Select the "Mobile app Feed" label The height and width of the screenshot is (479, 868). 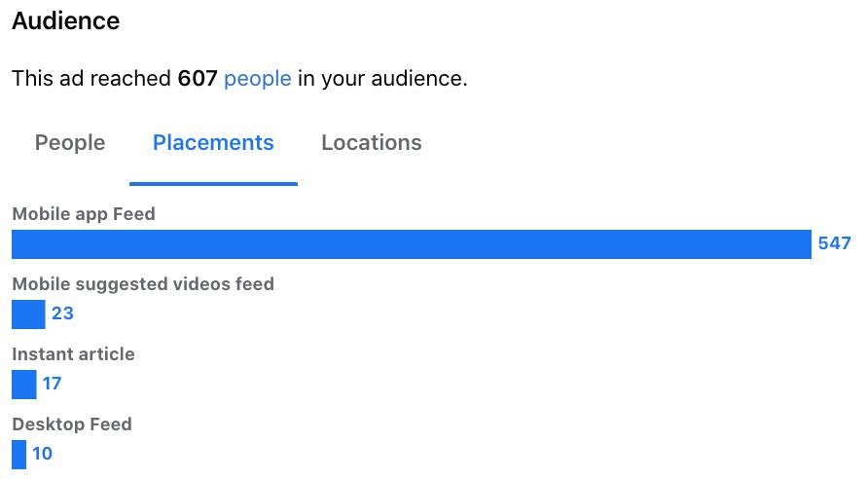tap(84, 214)
